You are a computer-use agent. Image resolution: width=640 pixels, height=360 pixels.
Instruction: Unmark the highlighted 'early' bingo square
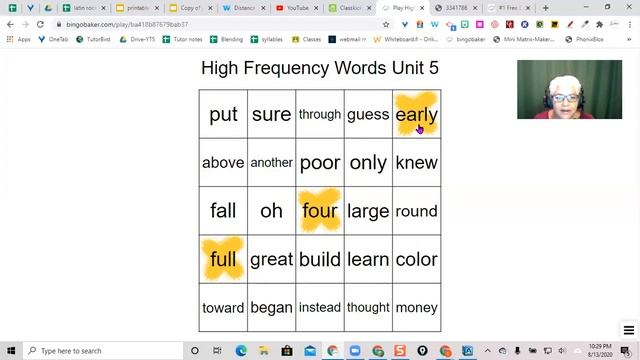pos(416,114)
